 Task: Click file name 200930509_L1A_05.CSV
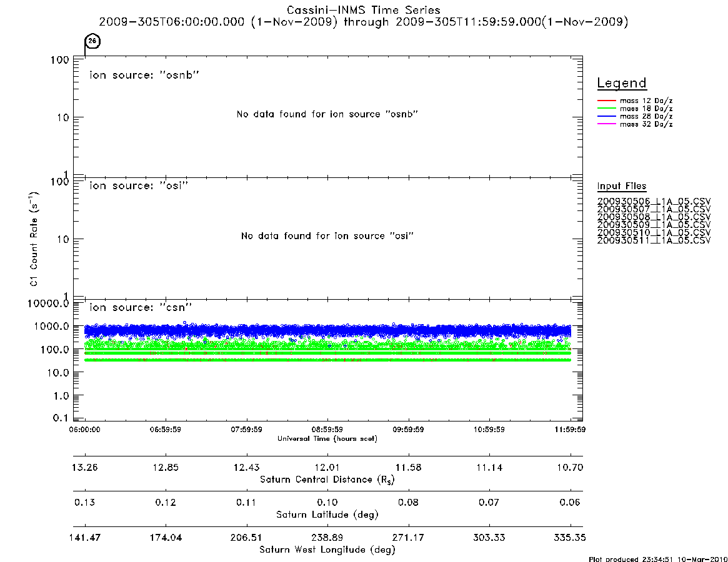[654, 225]
